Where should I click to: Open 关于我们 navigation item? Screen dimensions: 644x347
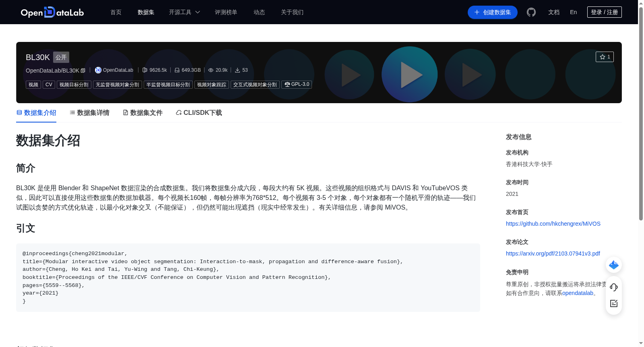pos(292,12)
